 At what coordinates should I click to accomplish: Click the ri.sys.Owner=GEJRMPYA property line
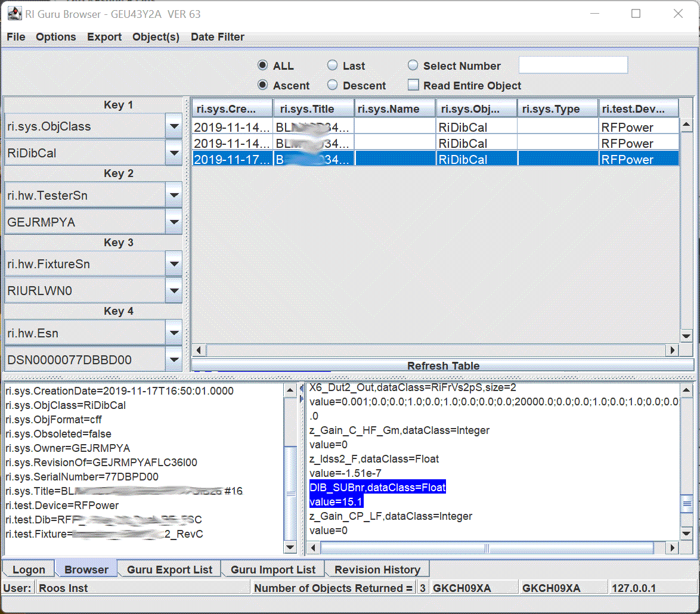[x=68, y=448]
